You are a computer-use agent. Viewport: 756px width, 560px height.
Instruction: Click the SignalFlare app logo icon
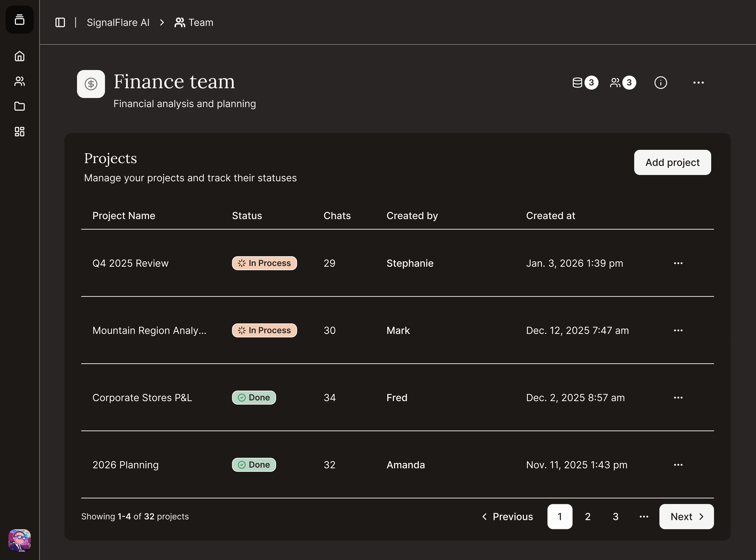pos(19,20)
